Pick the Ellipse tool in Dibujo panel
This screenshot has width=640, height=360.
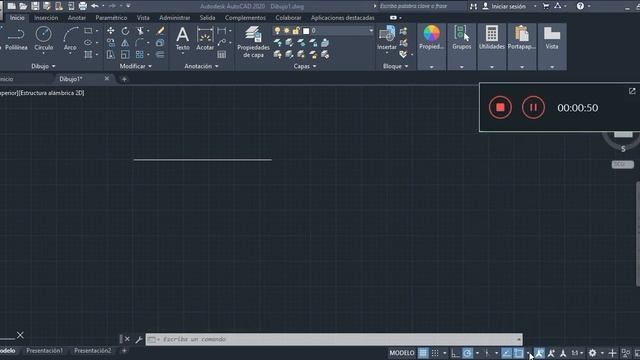[x=88, y=42]
